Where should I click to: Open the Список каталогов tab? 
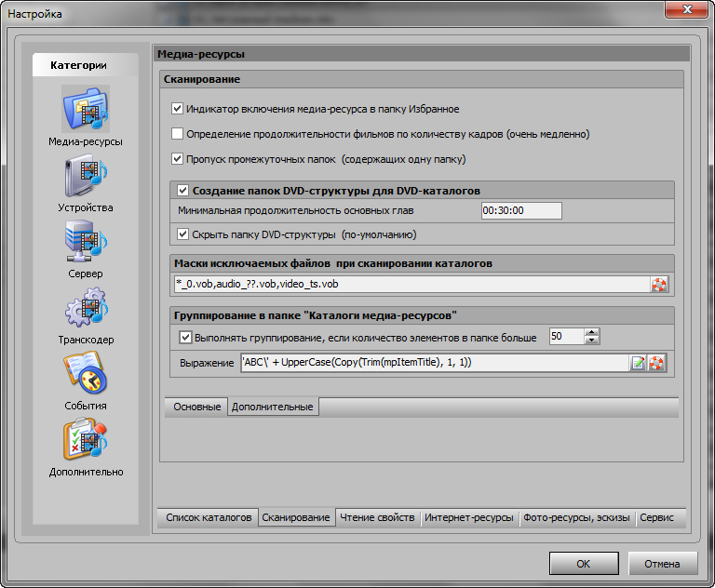point(209,517)
